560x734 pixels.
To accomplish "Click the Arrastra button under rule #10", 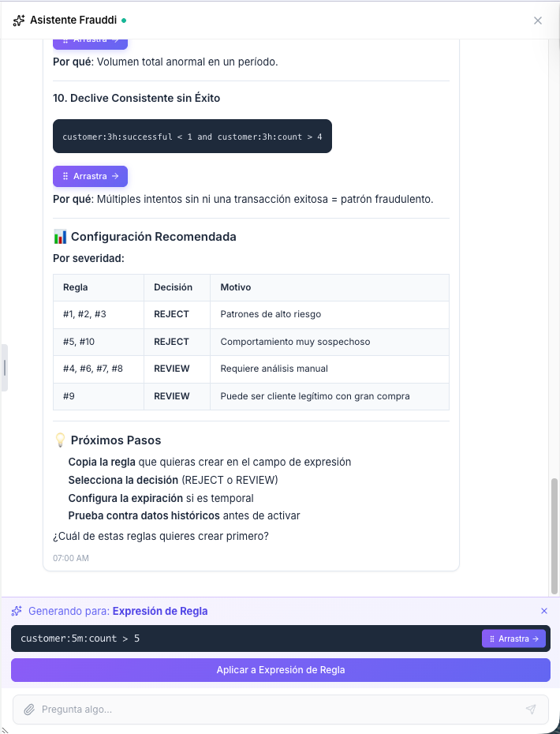I will [90, 176].
